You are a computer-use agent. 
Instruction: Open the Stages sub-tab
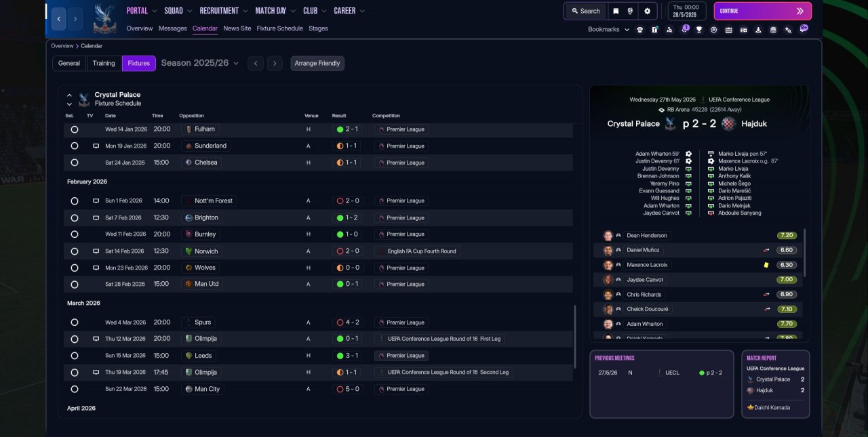(318, 28)
